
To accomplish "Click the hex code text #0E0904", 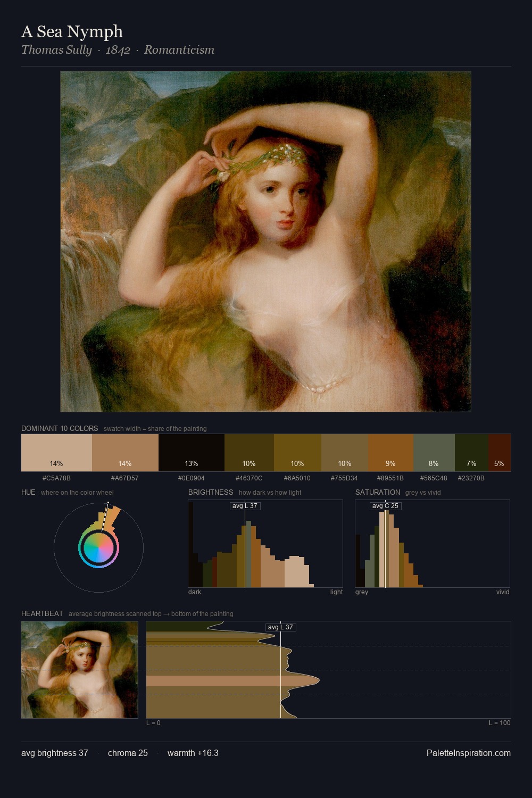I will click(x=192, y=478).
